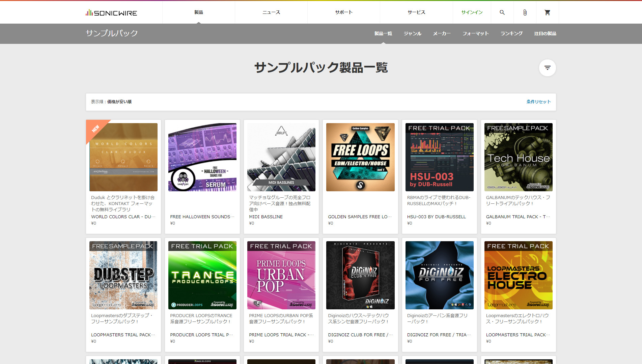Click GALBANUM TRIAL PACK - T… title
Screen dimensions: 642x364
518,217
